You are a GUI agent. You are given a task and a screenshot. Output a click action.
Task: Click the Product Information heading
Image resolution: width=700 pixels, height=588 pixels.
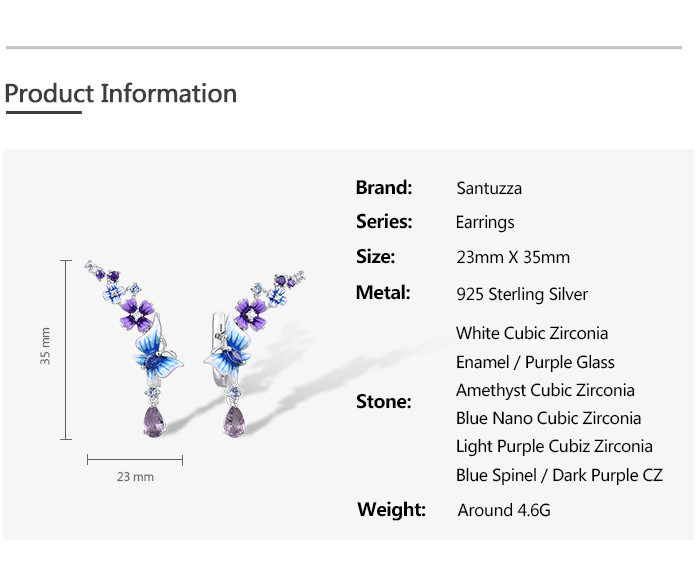pos(121,94)
